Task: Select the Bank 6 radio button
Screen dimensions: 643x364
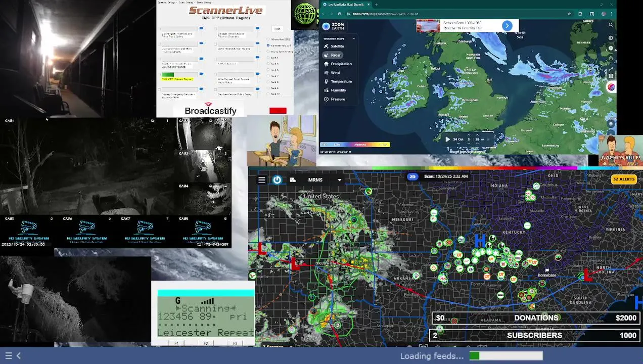Action: pos(268,70)
